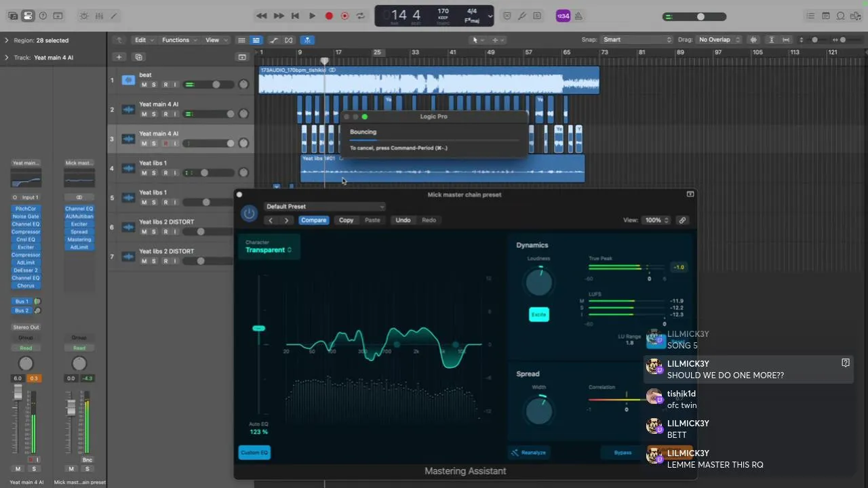Viewport: 868px width, 488px height.
Task: Open the Functions menu
Action: click(179, 40)
